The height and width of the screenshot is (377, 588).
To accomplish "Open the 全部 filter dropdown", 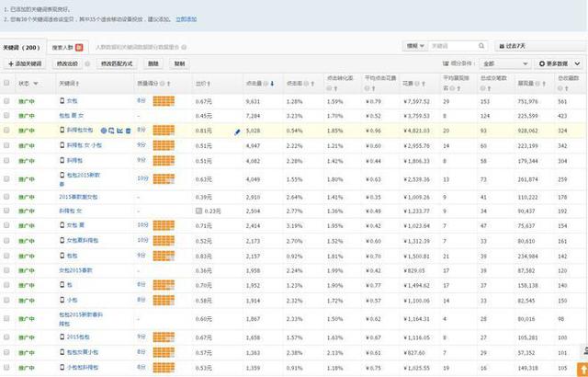I will point(504,63).
